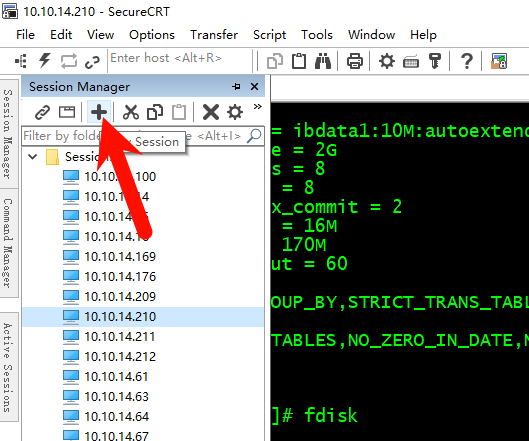Open the Help menu
The image size is (529, 441).
423,35
